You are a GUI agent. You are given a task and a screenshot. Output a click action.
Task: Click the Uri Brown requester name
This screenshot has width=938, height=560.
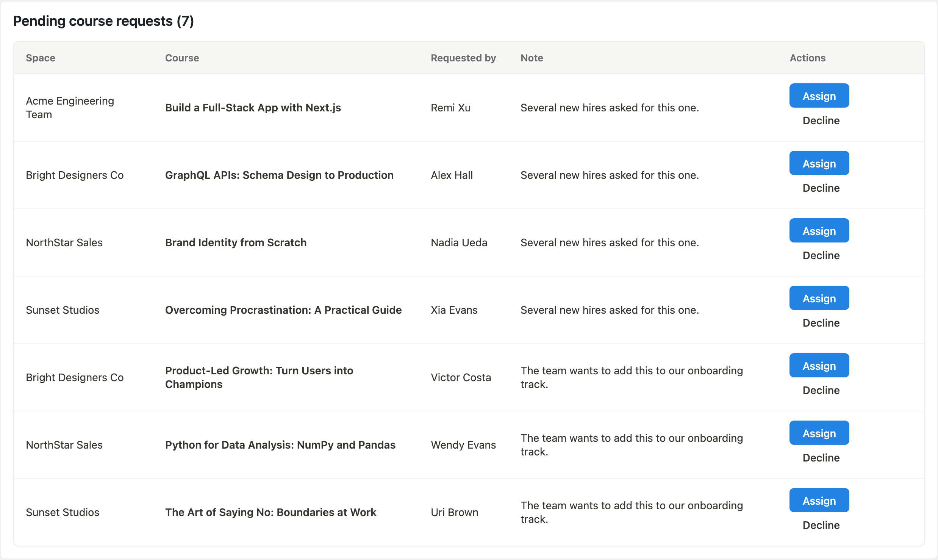(454, 512)
